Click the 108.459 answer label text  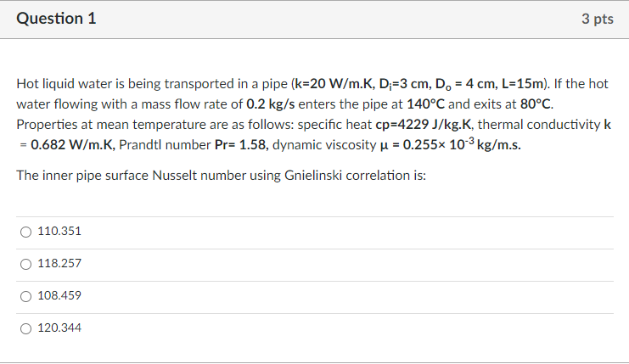59,295
